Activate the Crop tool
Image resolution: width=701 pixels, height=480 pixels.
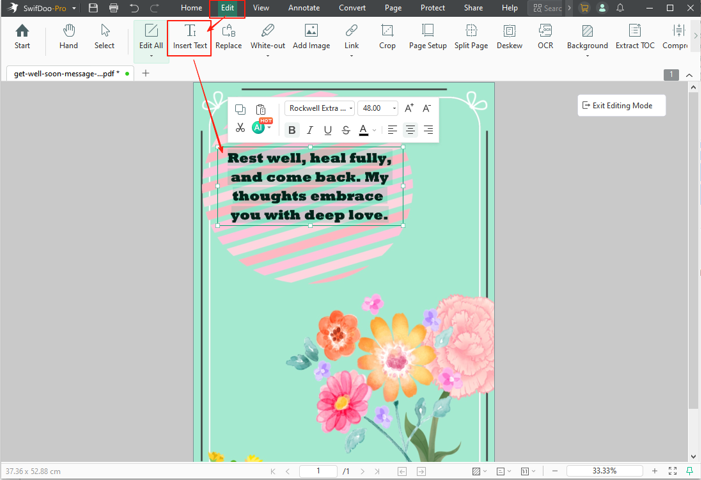point(387,37)
